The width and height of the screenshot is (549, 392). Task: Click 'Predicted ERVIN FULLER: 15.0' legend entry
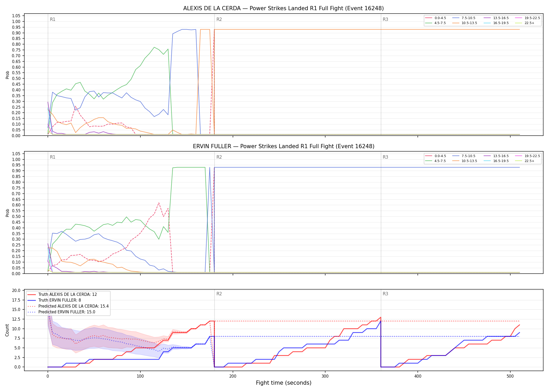click(x=61, y=312)
